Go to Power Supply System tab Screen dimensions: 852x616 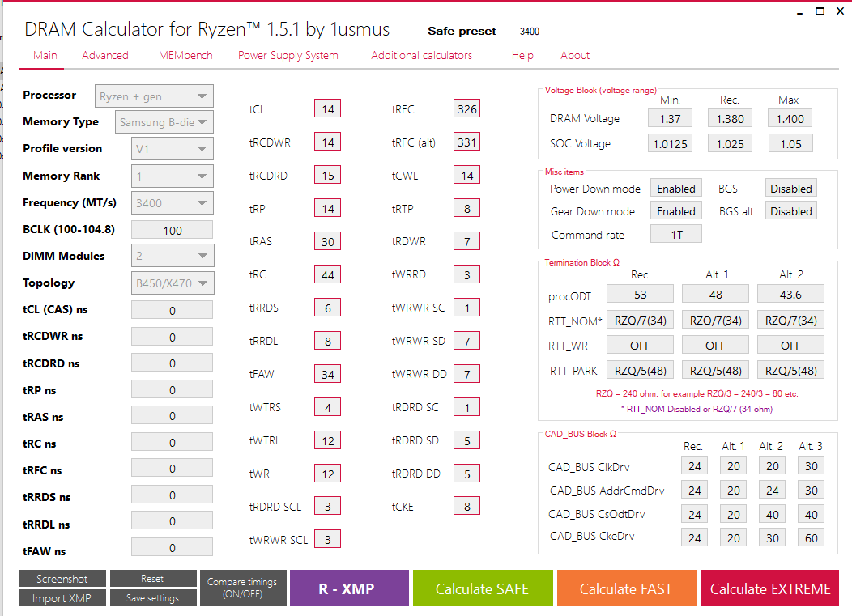click(x=288, y=55)
